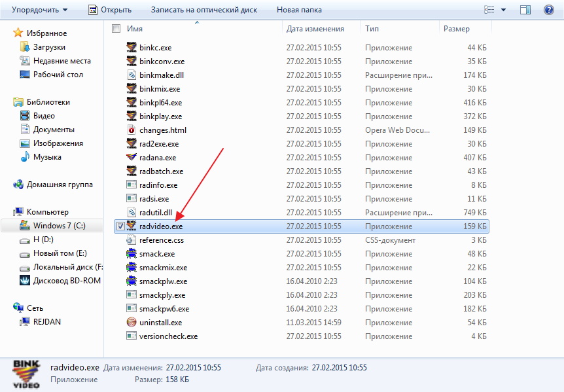Click Записать на оптический диск

pos(204,10)
